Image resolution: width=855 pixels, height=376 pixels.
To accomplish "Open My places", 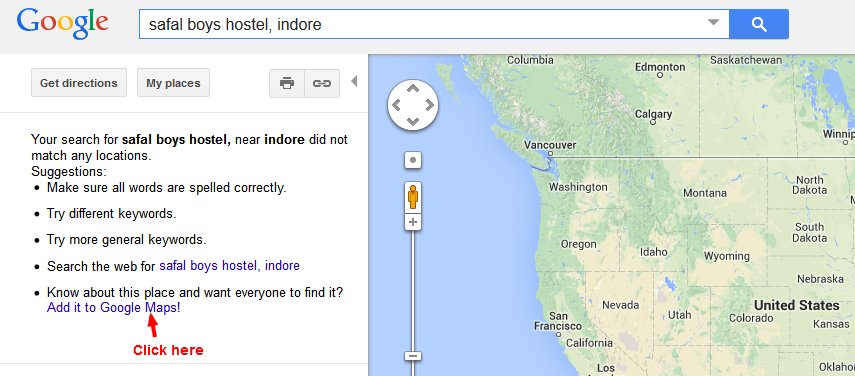I will tap(173, 83).
